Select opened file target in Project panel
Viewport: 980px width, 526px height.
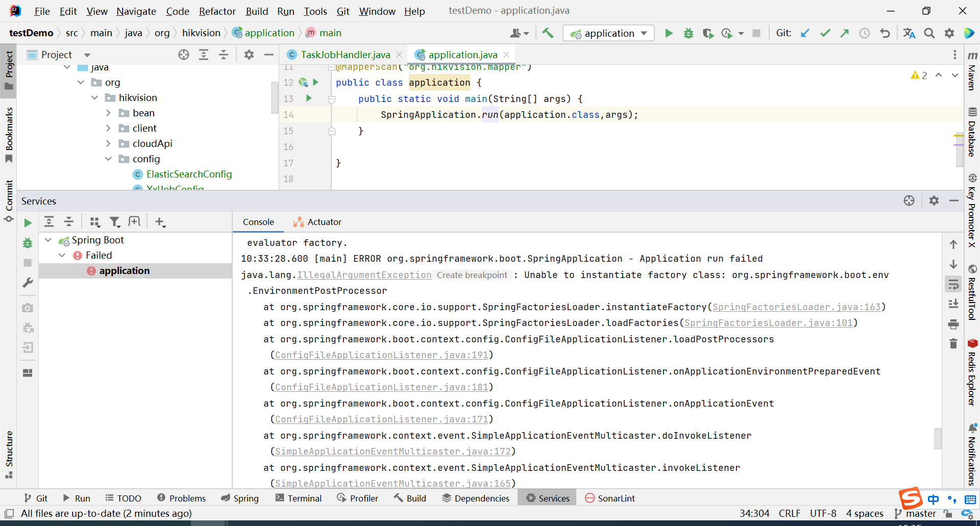(184, 55)
